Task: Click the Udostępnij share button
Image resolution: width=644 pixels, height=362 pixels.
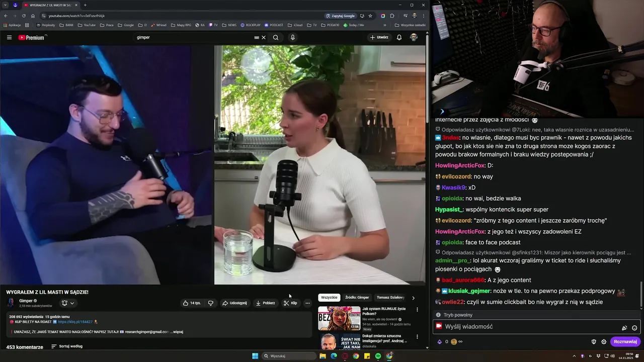Action: coord(234,303)
